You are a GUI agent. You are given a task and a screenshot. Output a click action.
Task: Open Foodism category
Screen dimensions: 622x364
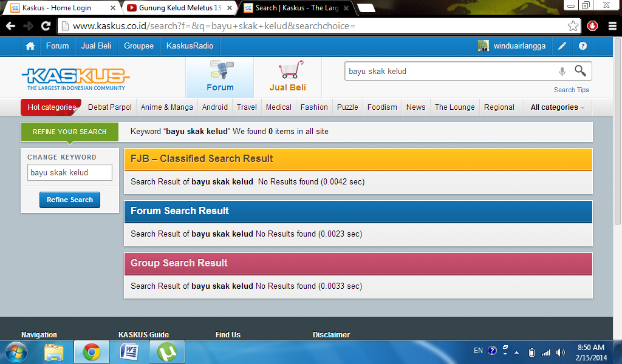coord(382,107)
